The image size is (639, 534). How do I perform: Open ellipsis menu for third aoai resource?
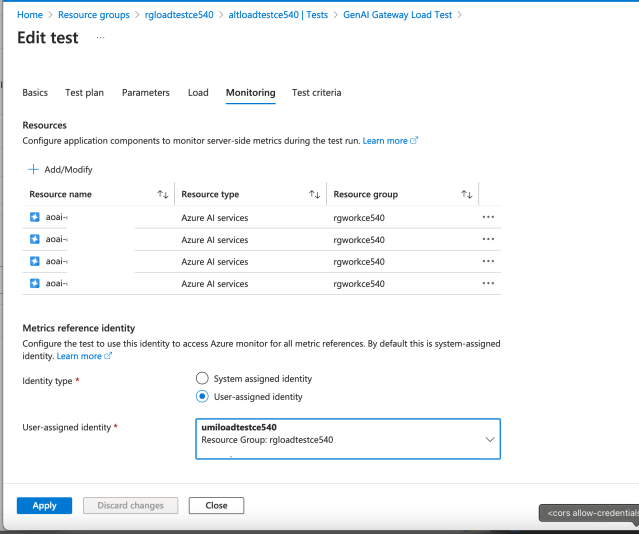coord(488,261)
